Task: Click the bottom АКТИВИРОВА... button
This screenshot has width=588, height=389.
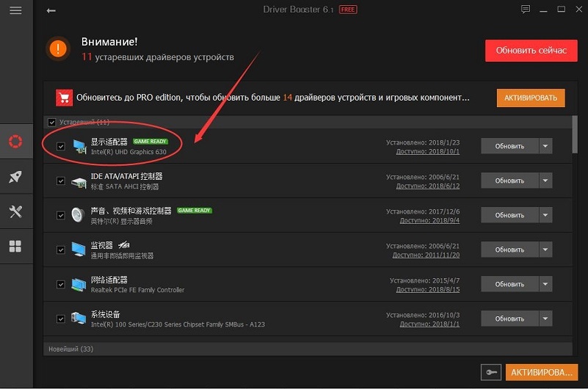Action: [x=542, y=372]
